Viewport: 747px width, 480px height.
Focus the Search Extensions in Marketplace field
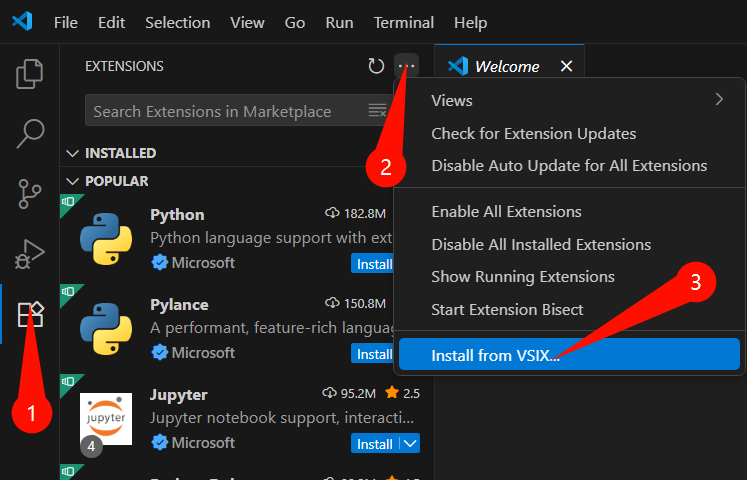pos(238,111)
